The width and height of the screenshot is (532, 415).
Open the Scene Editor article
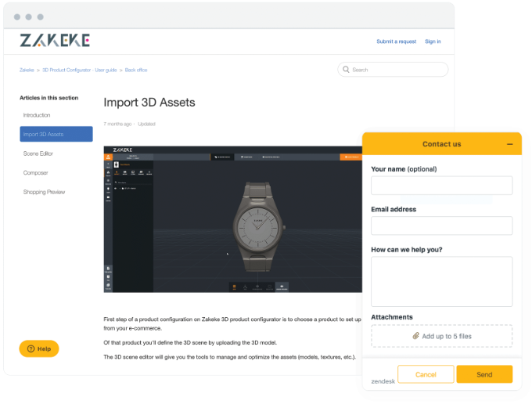[38, 153]
